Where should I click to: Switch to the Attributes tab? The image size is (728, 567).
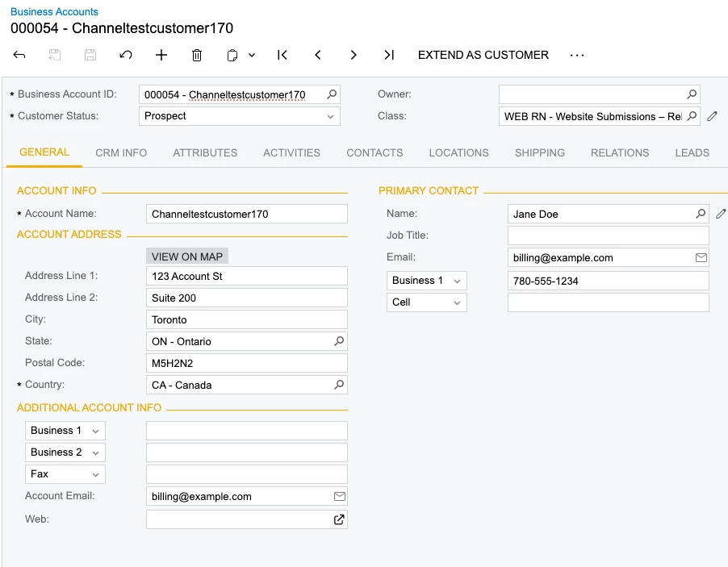coord(205,152)
